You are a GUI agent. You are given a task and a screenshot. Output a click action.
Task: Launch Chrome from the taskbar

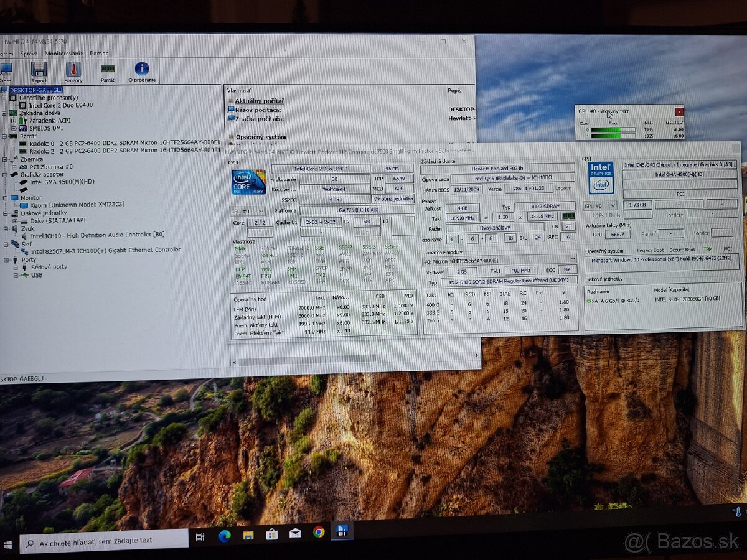click(x=319, y=534)
